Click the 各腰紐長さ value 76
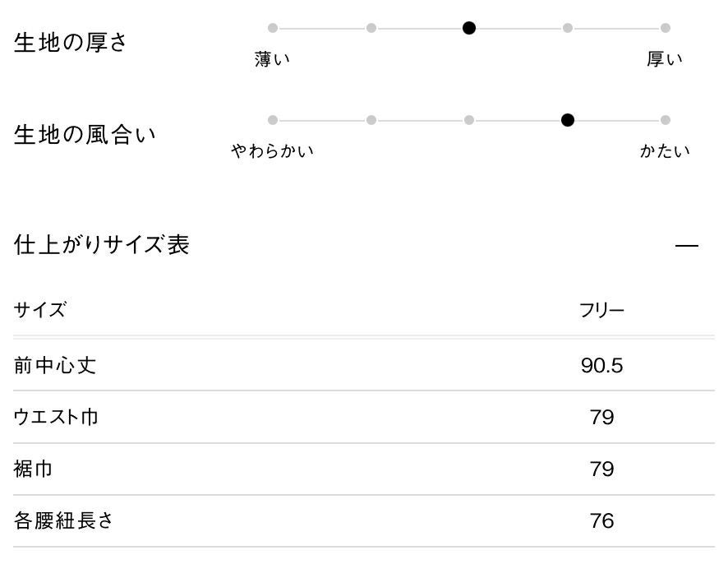Screen dimensions: 728x564 [x=601, y=521]
